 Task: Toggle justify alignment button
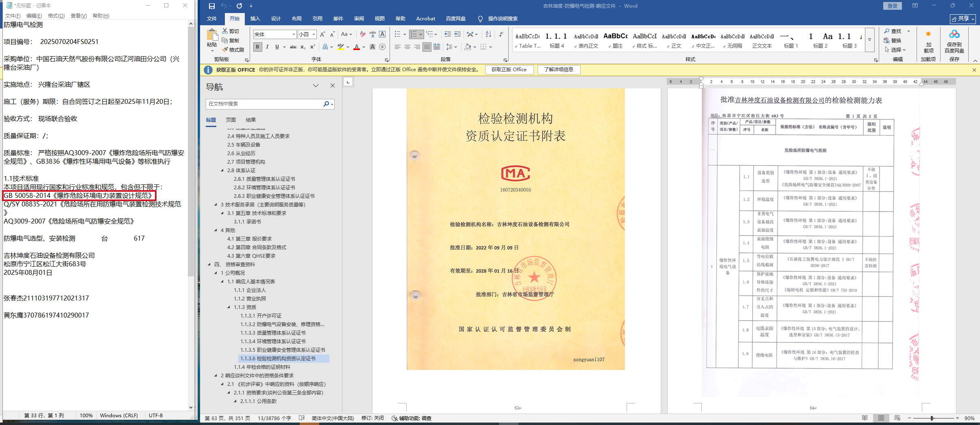(427, 47)
